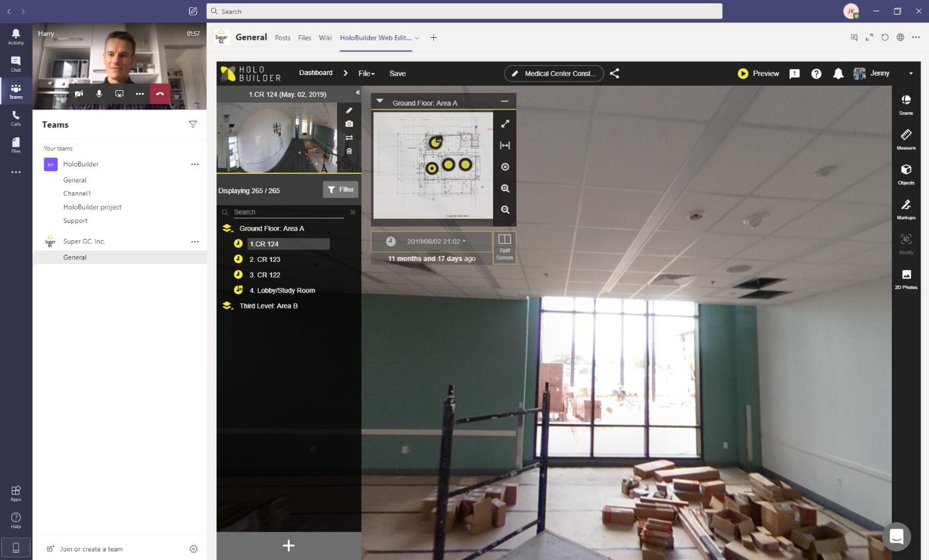The width and height of the screenshot is (929, 560).
Task: Switch to the Posts tab
Action: (283, 38)
